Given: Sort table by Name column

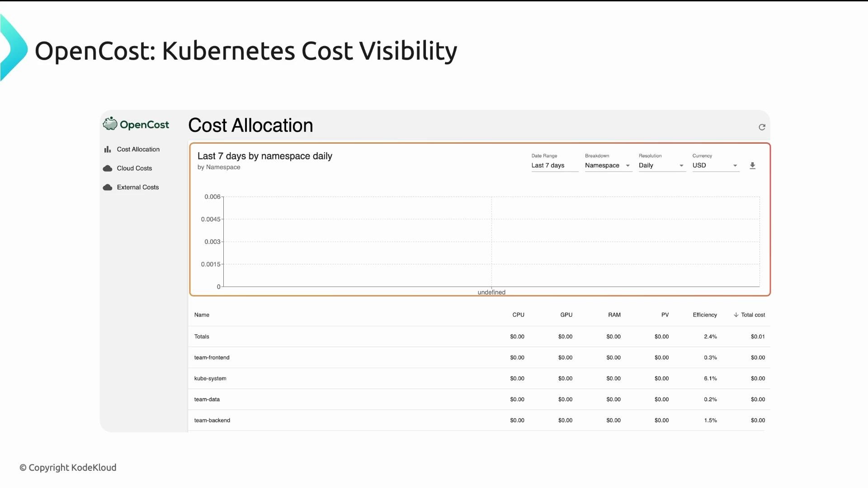Looking at the screenshot, I should click(202, 315).
